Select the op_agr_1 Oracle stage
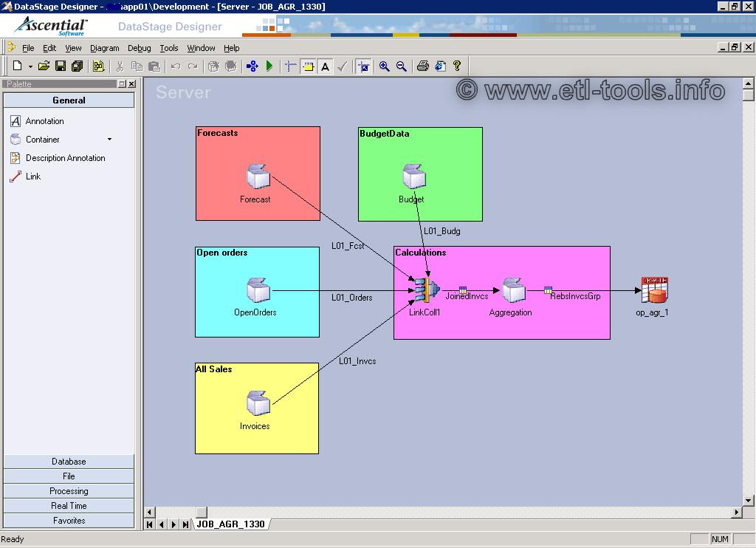Viewport: 756px width, 548px height. [654, 290]
